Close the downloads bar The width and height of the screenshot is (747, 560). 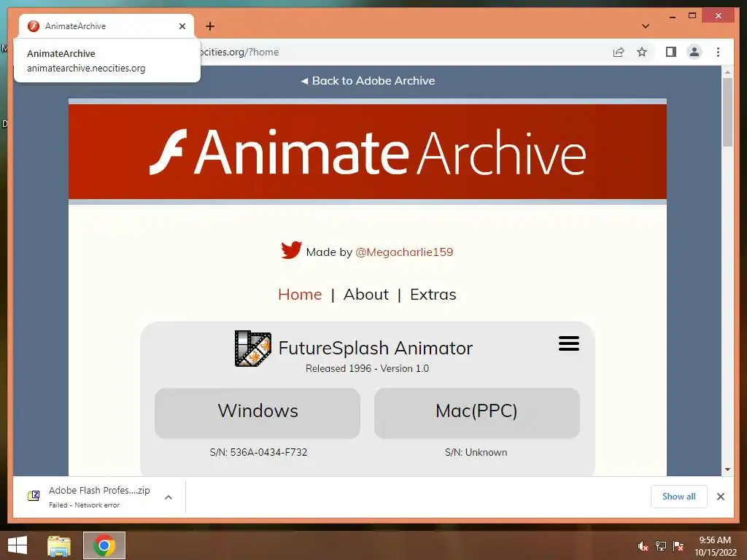[x=720, y=497]
